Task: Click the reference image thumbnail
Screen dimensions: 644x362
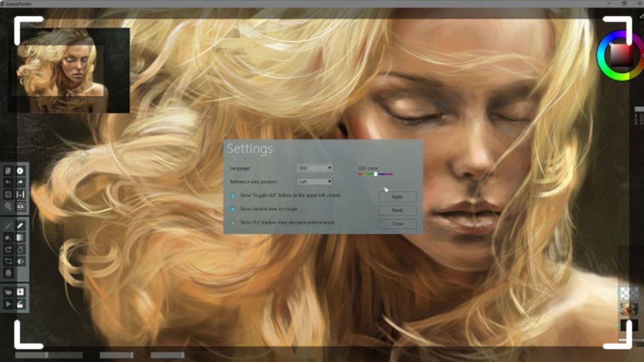Action: click(69, 70)
